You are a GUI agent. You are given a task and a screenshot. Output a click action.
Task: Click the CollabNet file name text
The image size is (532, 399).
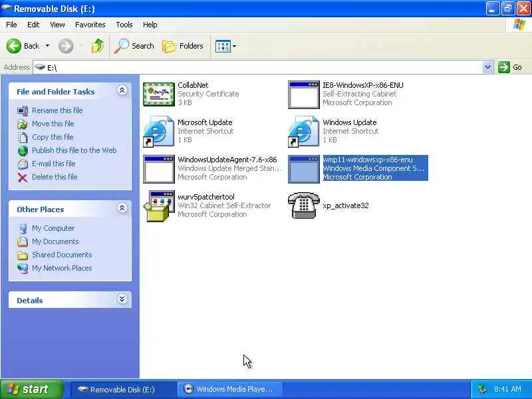(x=193, y=85)
